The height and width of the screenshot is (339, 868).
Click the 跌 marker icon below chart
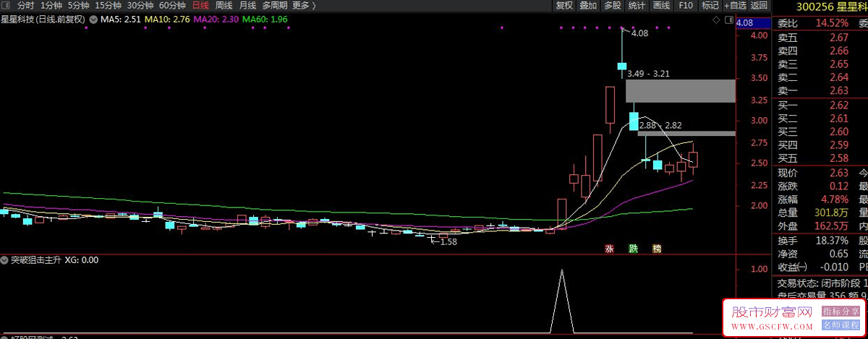click(634, 249)
